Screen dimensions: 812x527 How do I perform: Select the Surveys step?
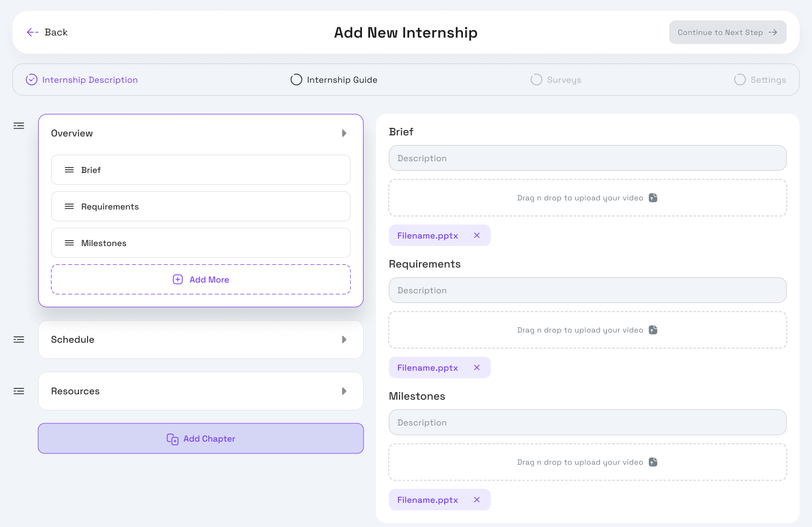556,80
